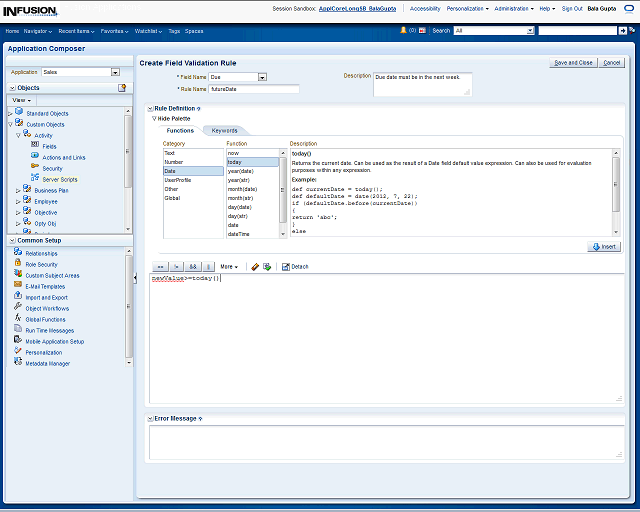Viewport: 640px width, 512px height.
Task: Click the validate script toolbar icon
Action: point(267,267)
